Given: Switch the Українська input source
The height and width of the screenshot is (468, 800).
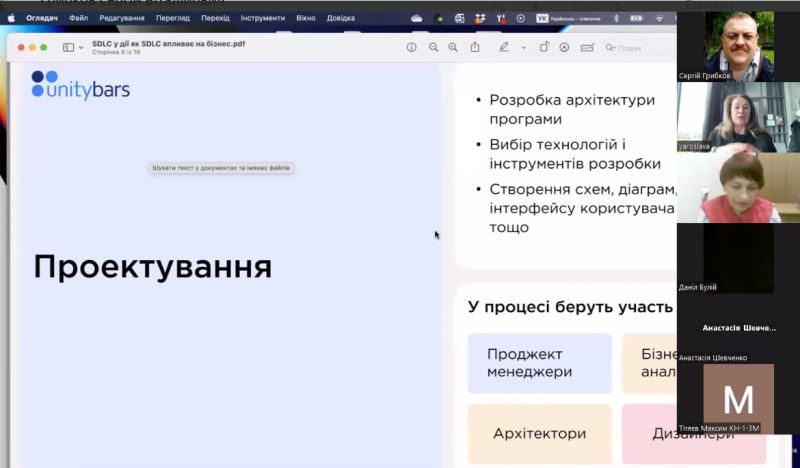Looking at the screenshot, I should click(x=568, y=18).
